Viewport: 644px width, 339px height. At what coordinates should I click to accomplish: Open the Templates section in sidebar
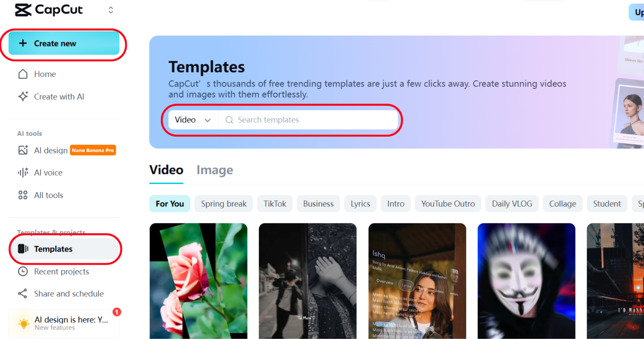(x=53, y=249)
